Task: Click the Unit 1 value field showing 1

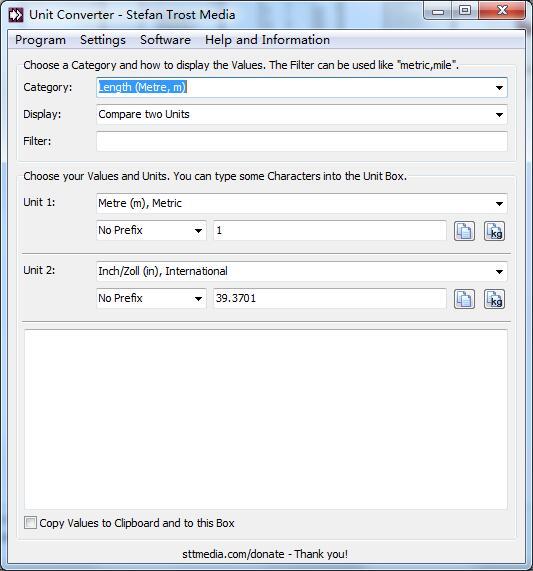Action: (x=330, y=231)
